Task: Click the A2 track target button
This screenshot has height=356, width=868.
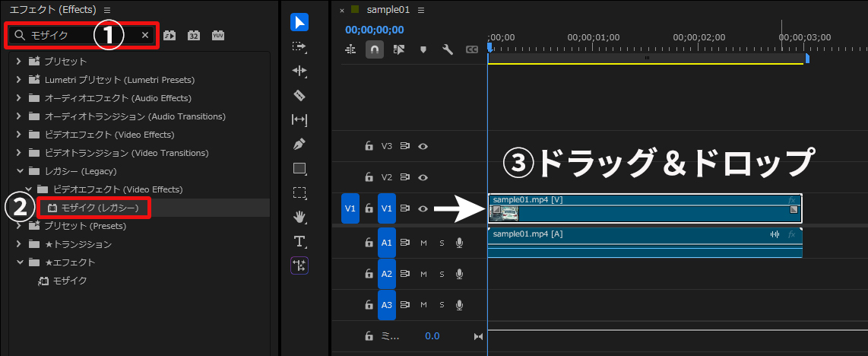Action: click(x=387, y=274)
